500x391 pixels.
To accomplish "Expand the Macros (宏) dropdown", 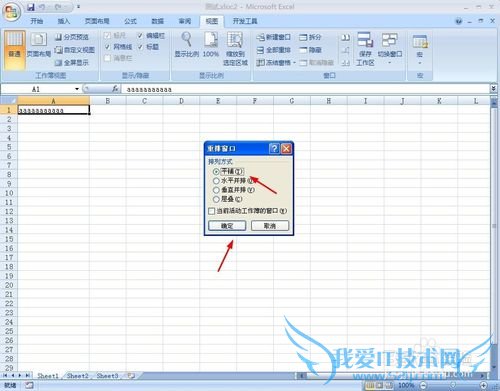I will (x=420, y=63).
